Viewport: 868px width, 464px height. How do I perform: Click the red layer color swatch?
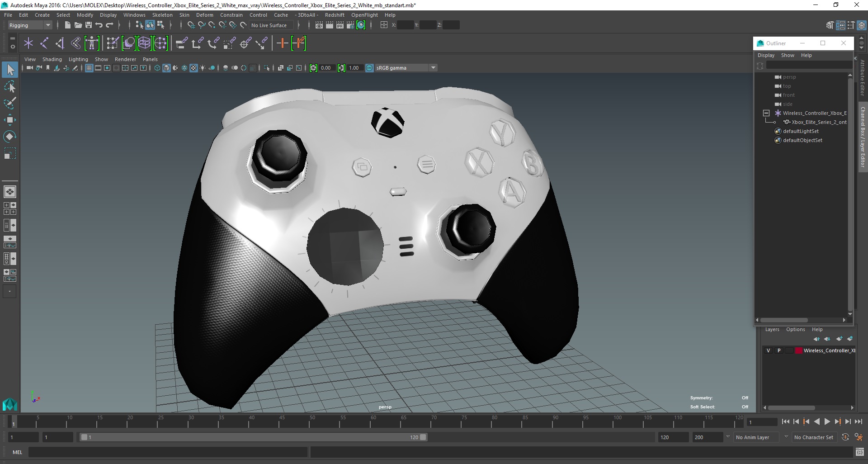798,350
